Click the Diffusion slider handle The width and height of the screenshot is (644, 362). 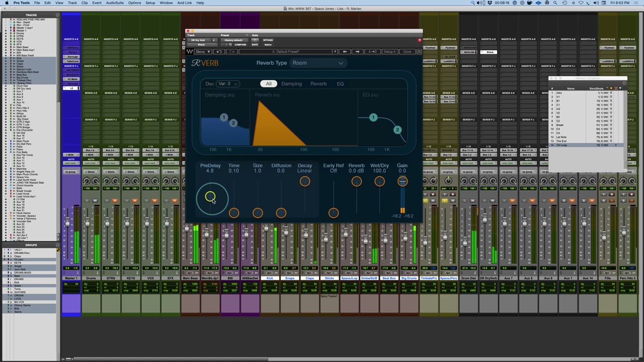pos(281,213)
